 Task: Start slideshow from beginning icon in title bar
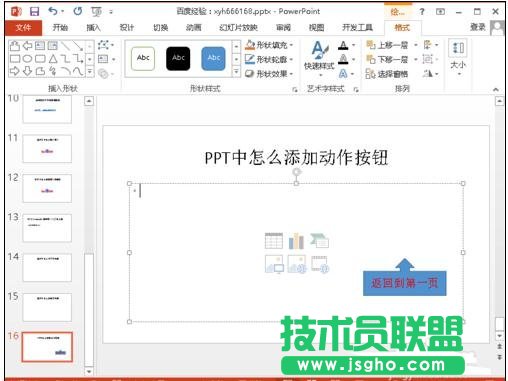click(96, 12)
